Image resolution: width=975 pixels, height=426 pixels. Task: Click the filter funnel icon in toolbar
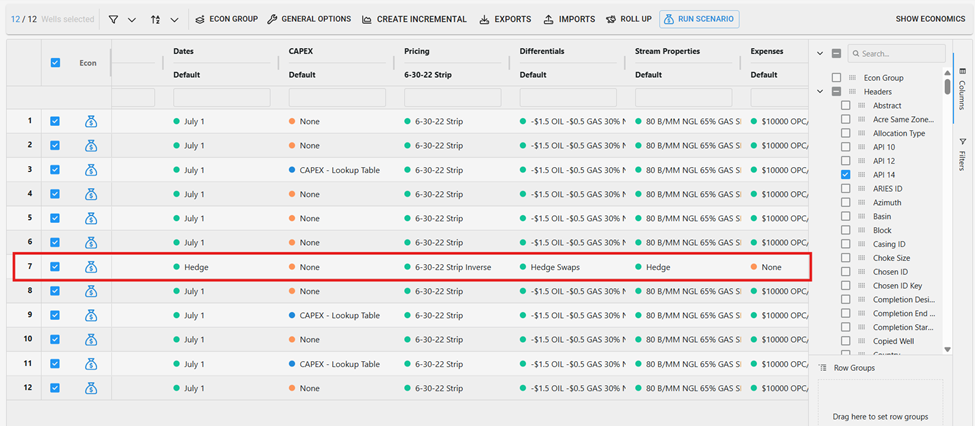coord(113,19)
